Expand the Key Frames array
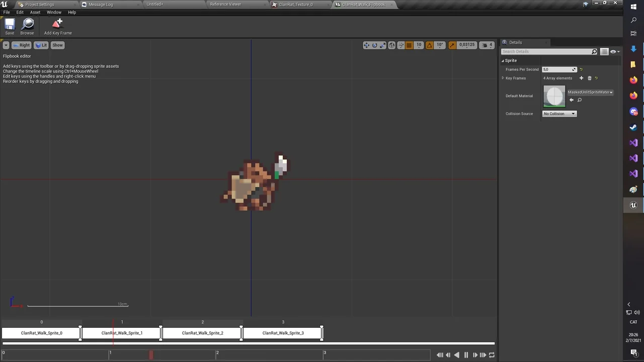Image resolution: width=644 pixels, height=362 pixels. click(503, 78)
